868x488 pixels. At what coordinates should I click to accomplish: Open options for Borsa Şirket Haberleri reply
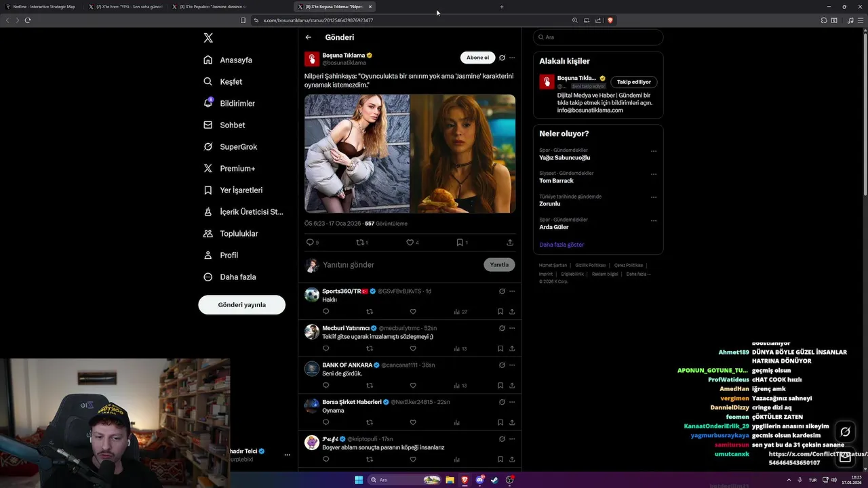click(512, 401)
